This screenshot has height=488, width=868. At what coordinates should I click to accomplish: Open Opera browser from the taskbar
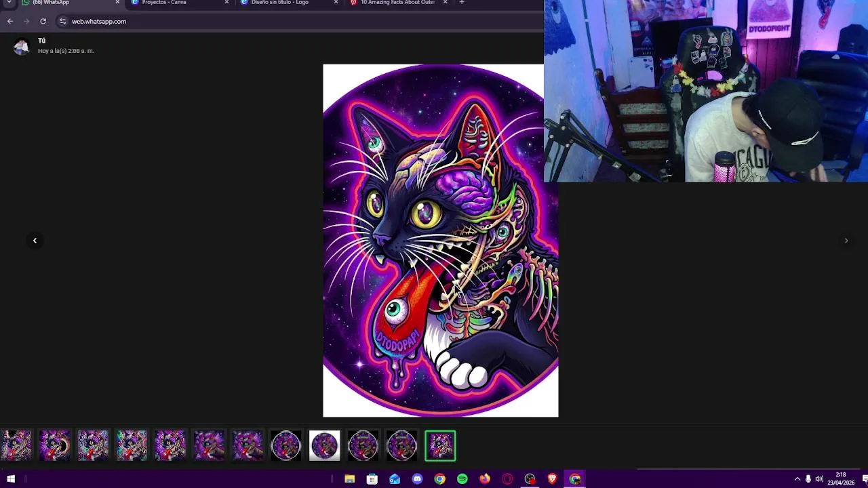[x=507, y=479]
